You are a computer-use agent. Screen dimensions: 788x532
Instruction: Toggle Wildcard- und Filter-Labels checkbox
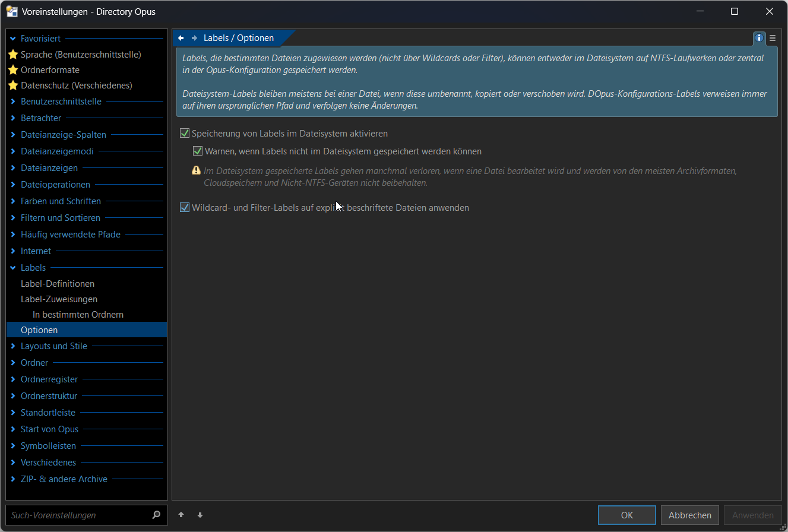click(185, 207)
